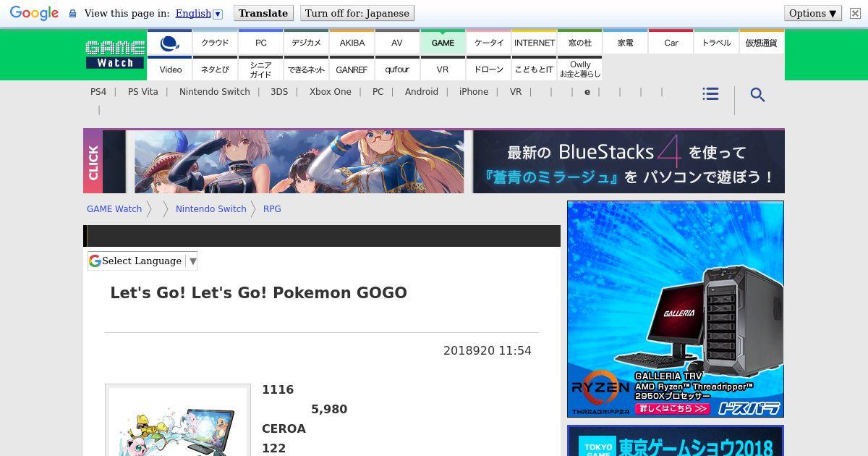Screen dimensions: 868x456
Task: Click the BlueStacks 4 banner ad
Action: [434, 161]
